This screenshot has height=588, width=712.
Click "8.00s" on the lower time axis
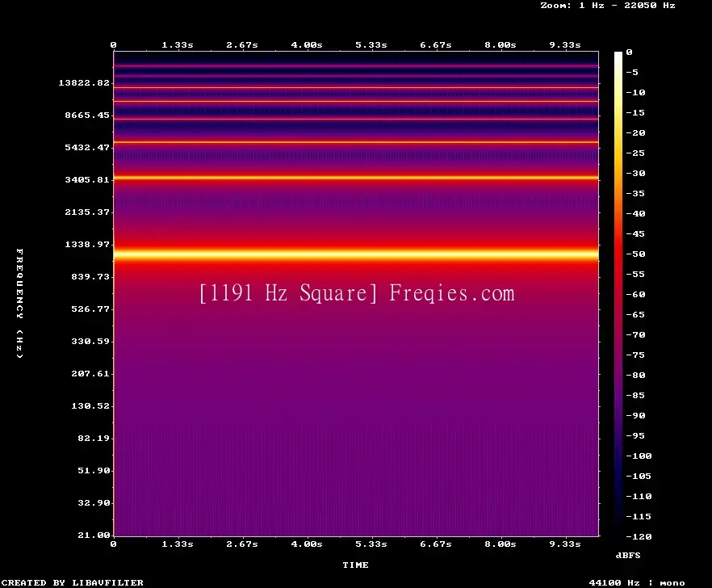[500, 544]
